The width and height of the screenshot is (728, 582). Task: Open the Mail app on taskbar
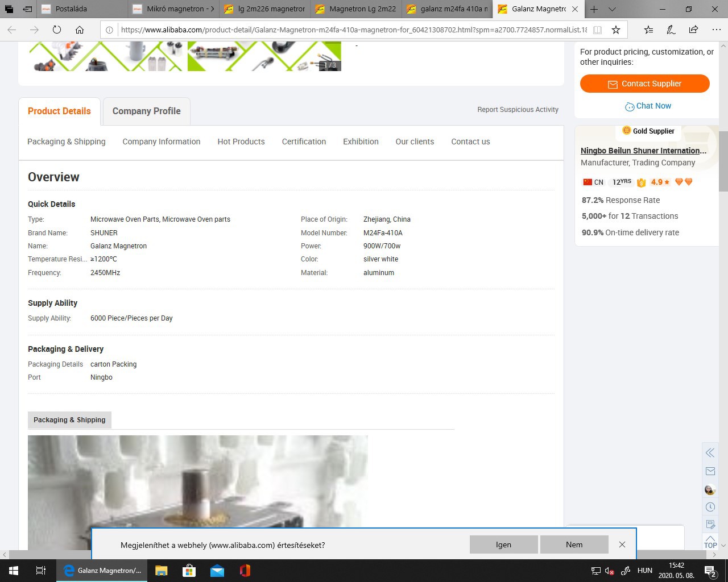[x=217, y=571]
